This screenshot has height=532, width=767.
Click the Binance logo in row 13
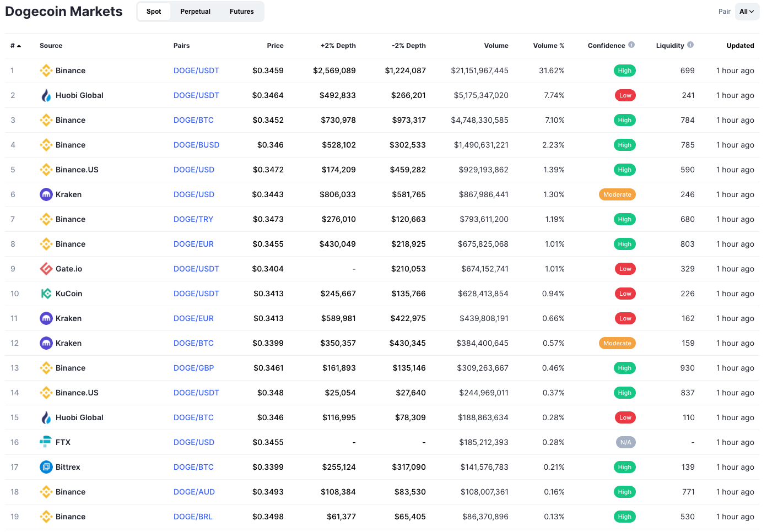click(46, 368)
